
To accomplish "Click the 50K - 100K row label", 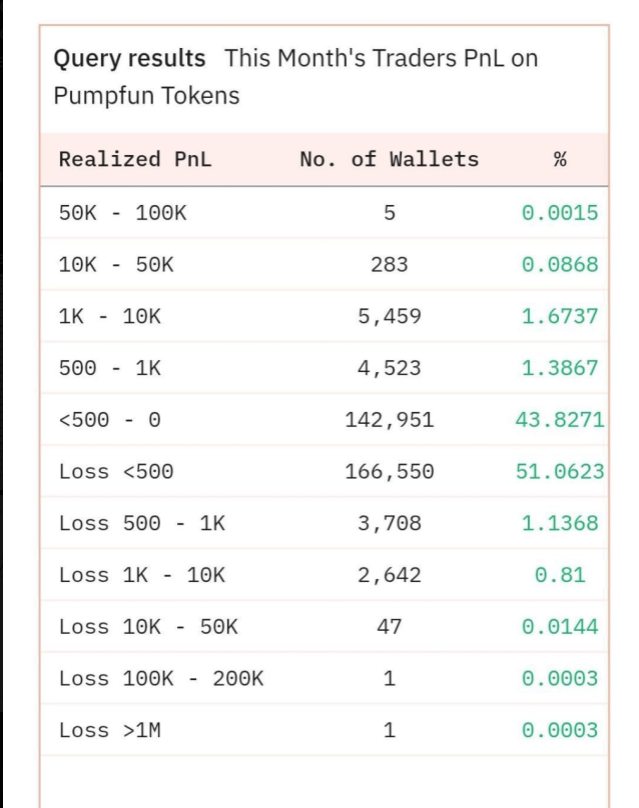I will (x=123, y=213).
